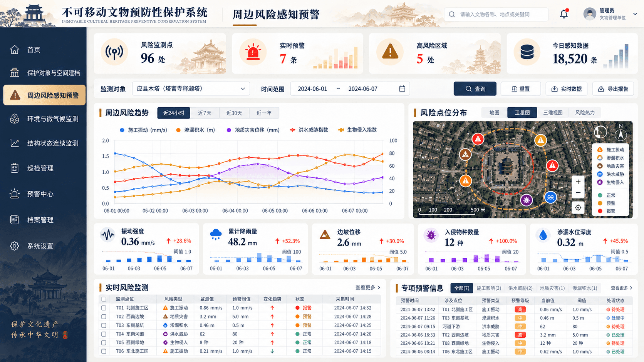644x362 pixels.
Task: Zoom out on the satellite map
Action: coord(578,193)
